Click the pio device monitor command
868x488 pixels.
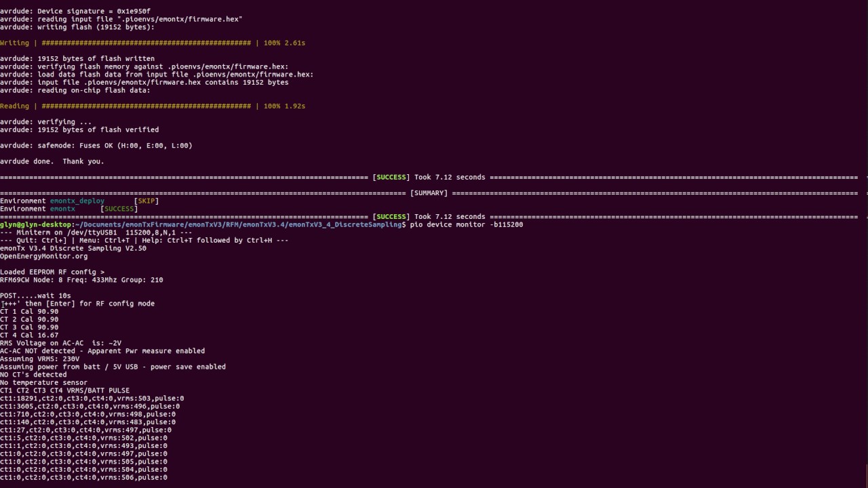click(x=467, y=224)
